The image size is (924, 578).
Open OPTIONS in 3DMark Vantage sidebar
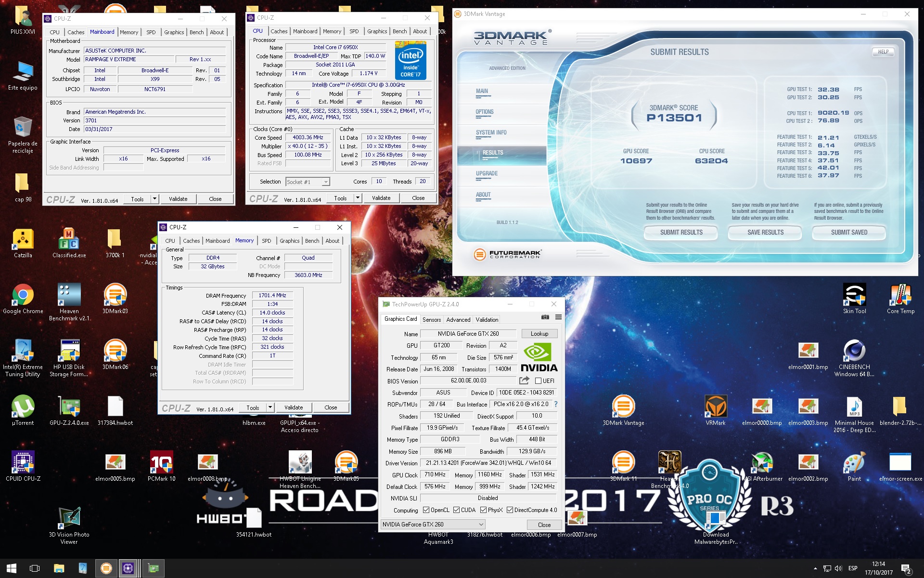485,112
